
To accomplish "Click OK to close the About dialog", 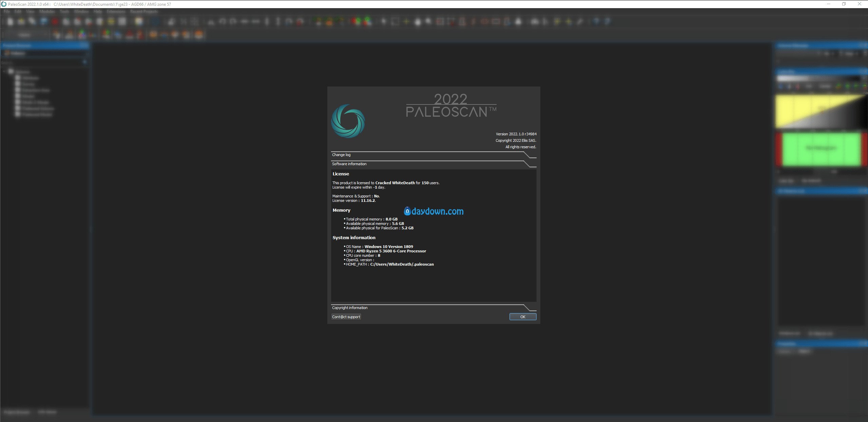I will click(523, 317).
